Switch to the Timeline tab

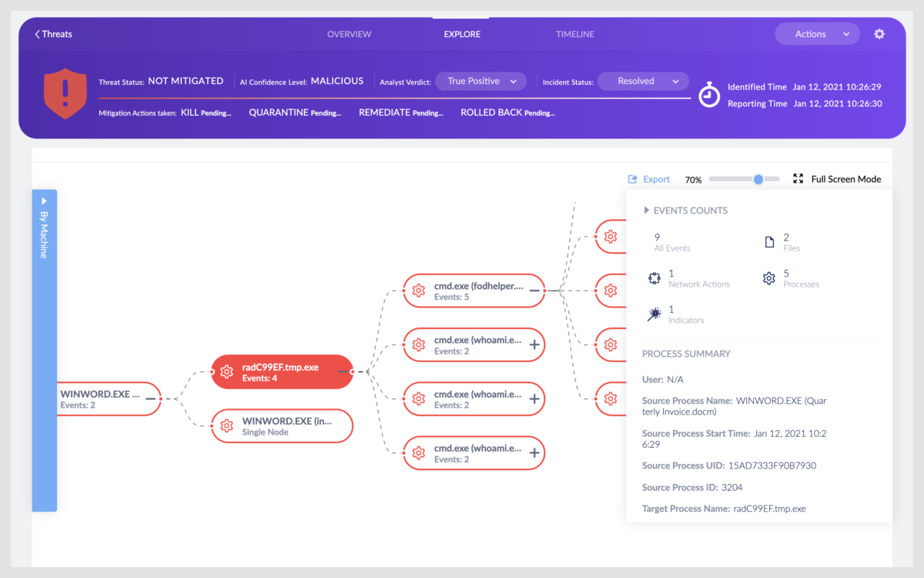pos(575,34)
